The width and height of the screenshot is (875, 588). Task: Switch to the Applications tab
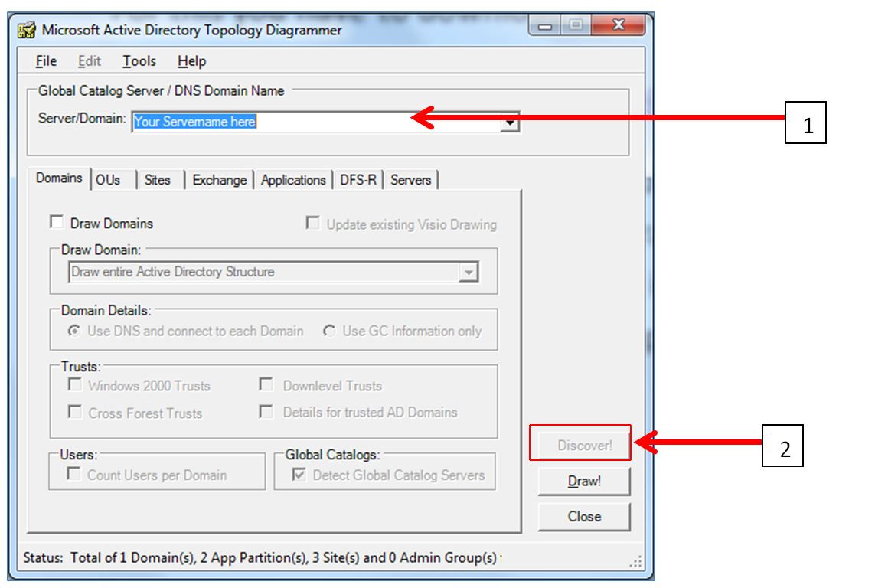[x=293, y=180]
